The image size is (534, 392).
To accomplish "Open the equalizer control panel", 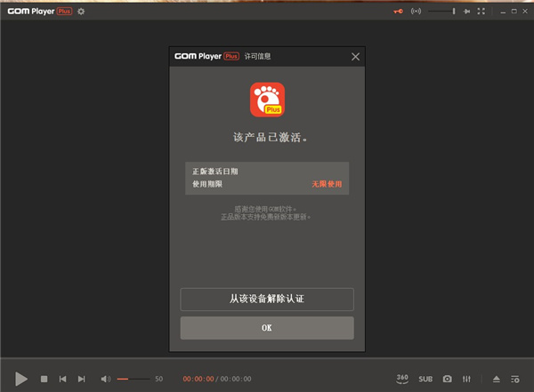I will [467, 379].
